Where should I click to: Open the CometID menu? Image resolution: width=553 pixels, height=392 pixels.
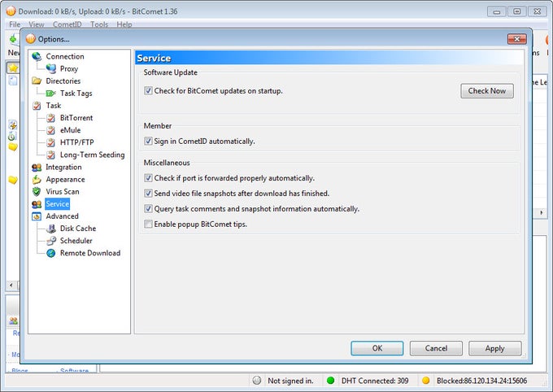click(67, 24)
